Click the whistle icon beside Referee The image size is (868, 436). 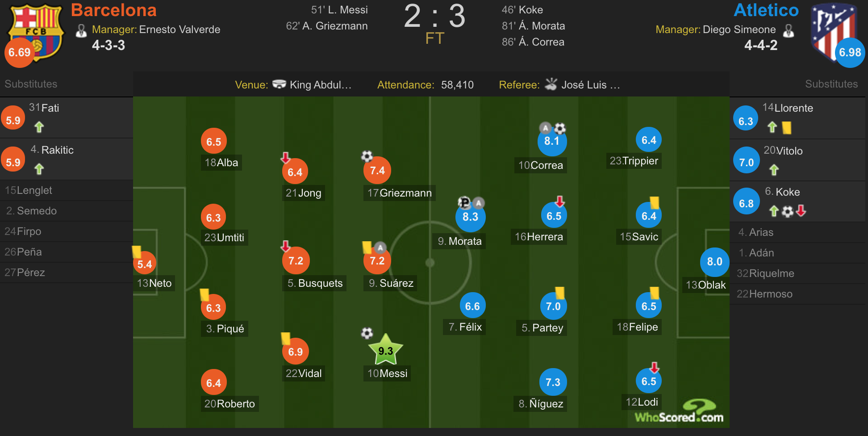tap(551, 84)
